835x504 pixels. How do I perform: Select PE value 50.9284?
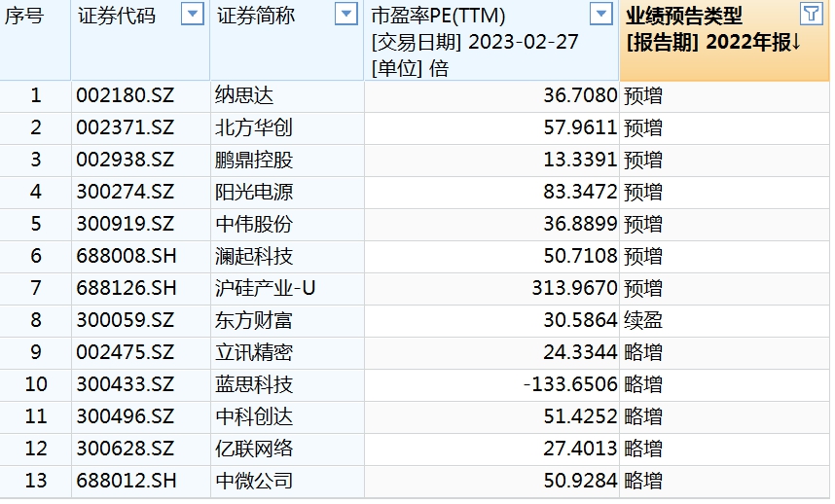[580, 481]
